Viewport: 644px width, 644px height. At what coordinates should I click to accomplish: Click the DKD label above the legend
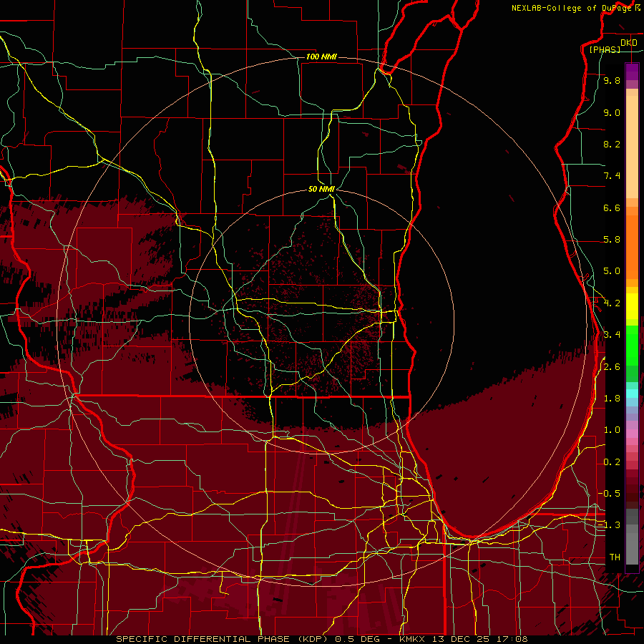(x=629, y=43)
